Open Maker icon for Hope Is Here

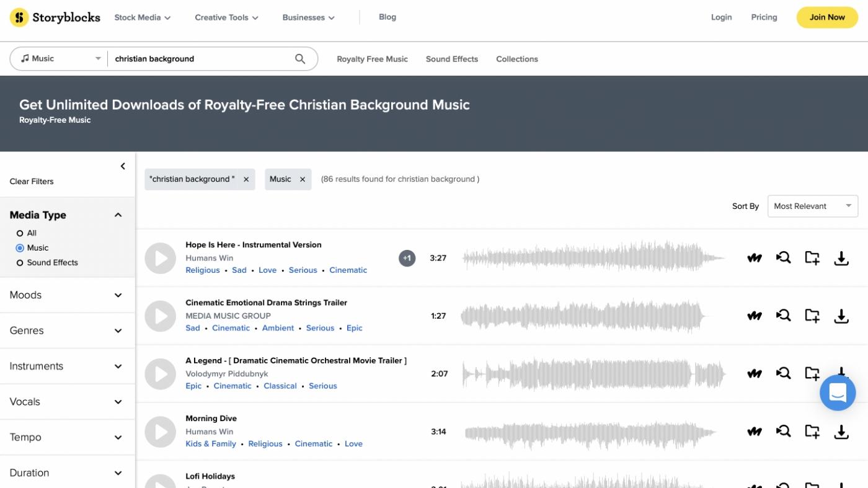755,258
